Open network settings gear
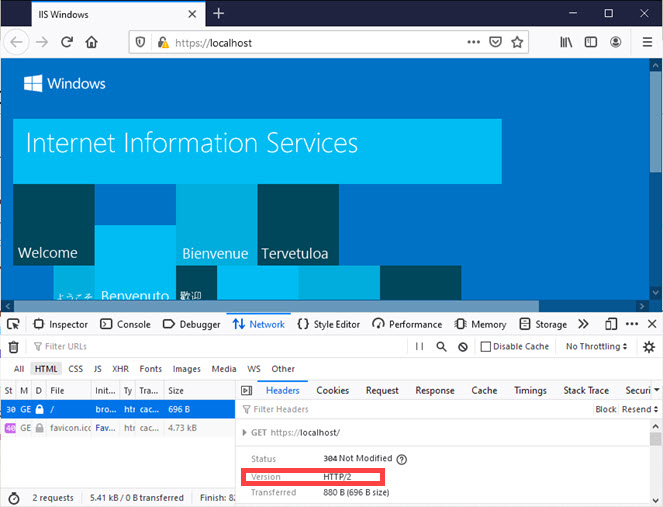The width and height of the screenshot is (663, 507). click(649, 347)
